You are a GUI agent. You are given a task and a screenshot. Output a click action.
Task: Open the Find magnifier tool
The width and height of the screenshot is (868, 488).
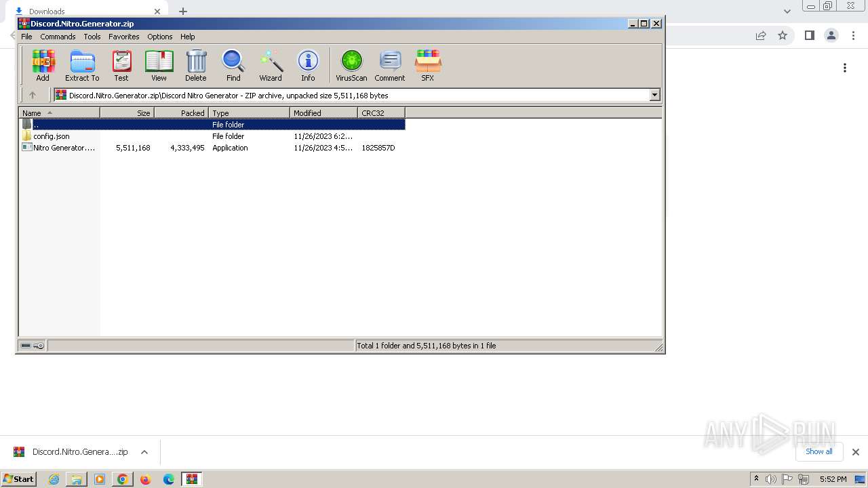coord(233,66)
